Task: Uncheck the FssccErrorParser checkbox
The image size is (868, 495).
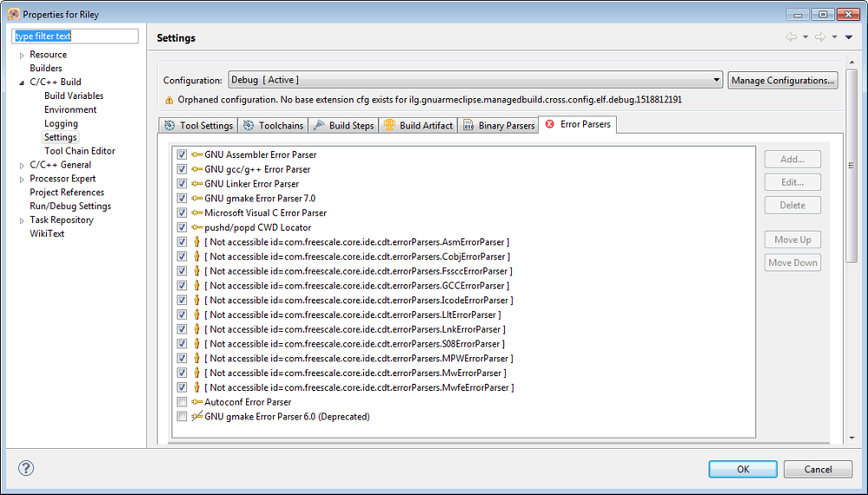Action: coord(182,271)
